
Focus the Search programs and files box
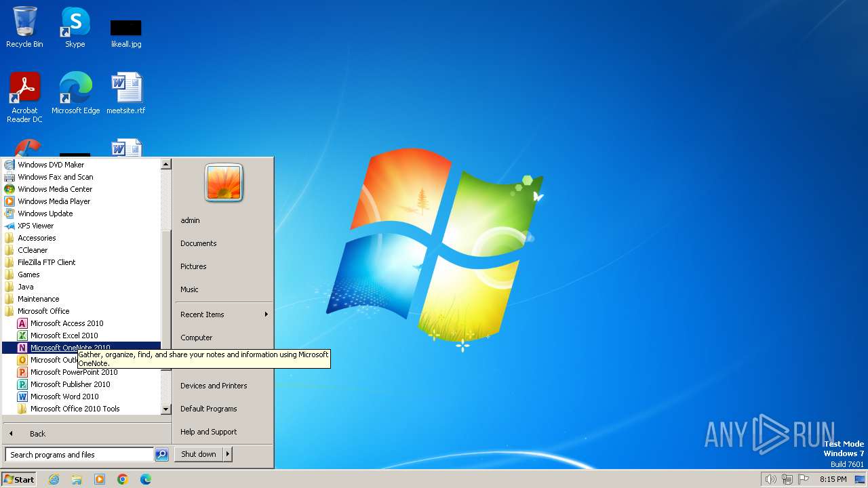[79, 455]
